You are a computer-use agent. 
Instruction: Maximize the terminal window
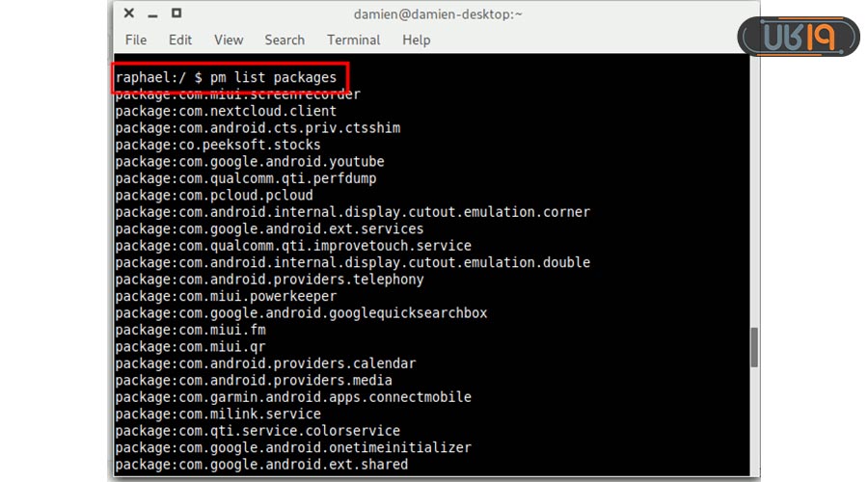tap(176, 13)
